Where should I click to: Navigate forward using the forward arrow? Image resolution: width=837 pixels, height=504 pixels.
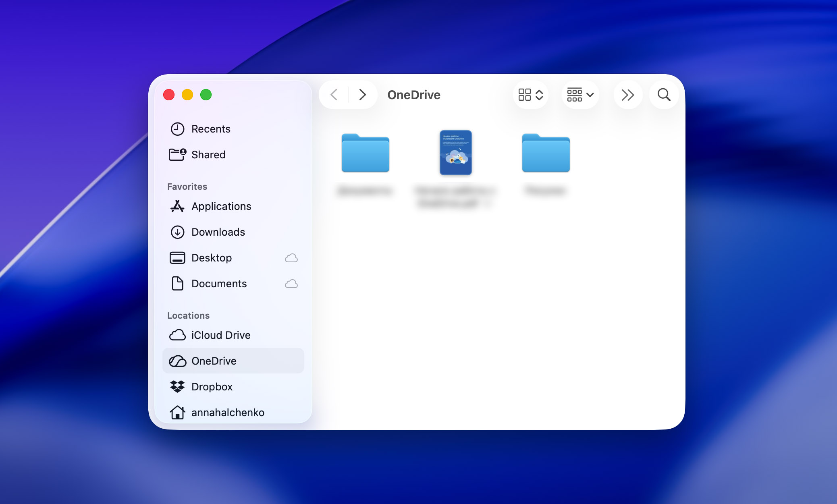click(362, 95)
